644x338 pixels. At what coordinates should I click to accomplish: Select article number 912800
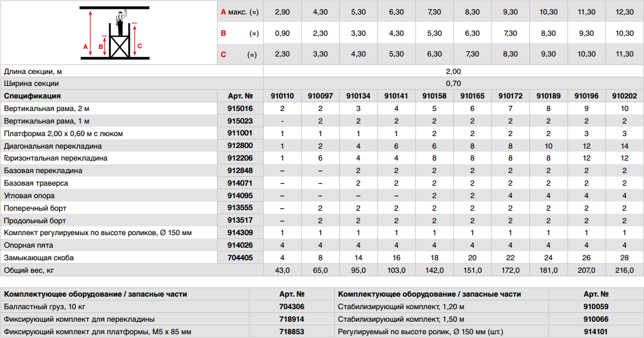click(240, 145)
